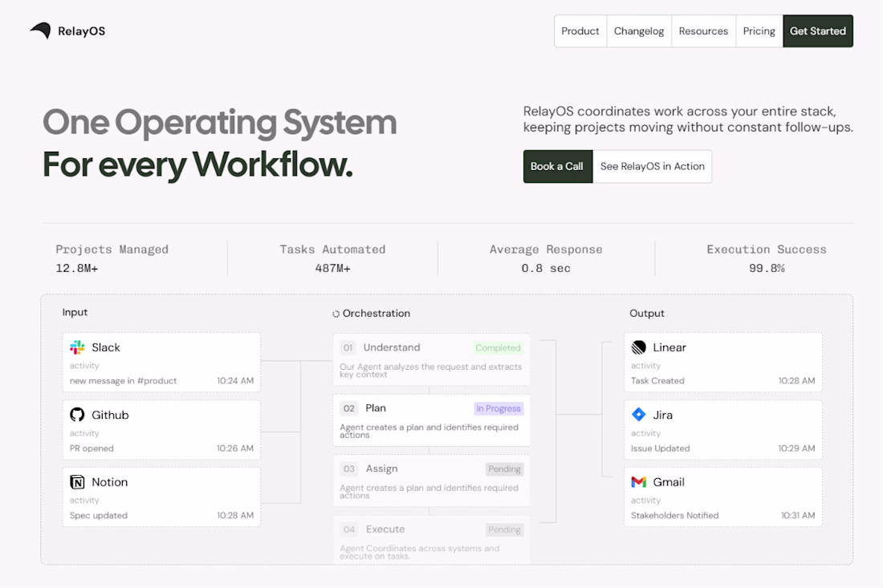Viewport: 883px width, 588px height.
Task: Click 'new message in #product' text
Action: pos(124,381)
